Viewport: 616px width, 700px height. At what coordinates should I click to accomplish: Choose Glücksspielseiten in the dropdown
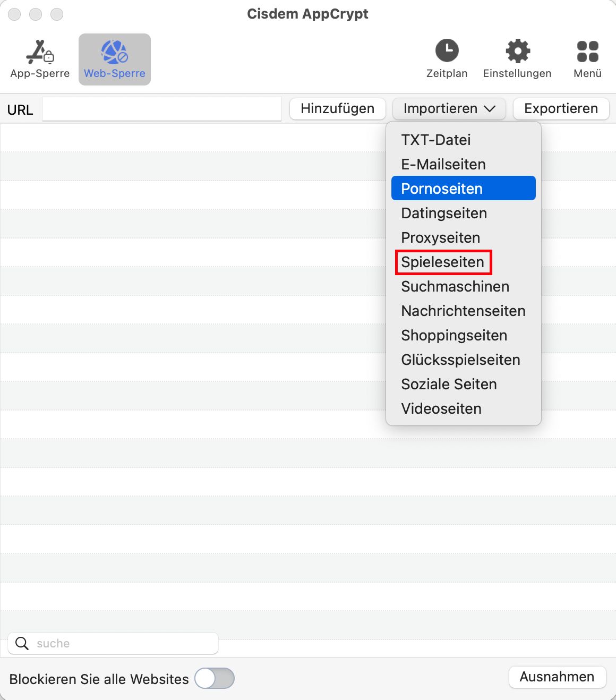(460, 360)
